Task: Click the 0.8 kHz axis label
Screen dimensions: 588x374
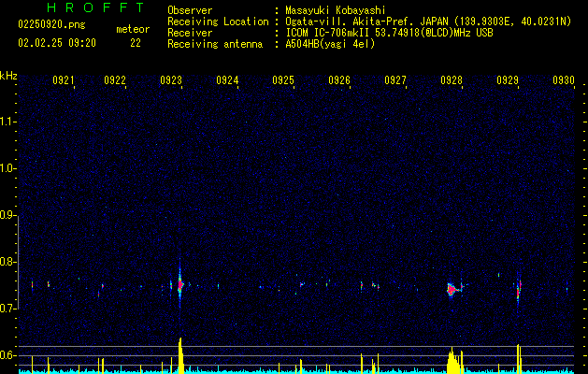Action: (x=7, y=262)
